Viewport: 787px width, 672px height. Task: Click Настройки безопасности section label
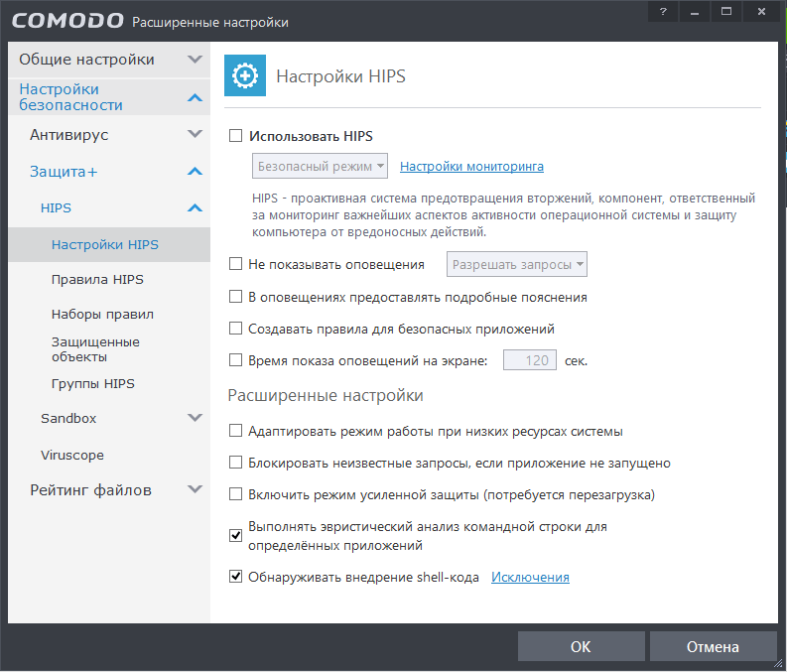coord(70,97)
